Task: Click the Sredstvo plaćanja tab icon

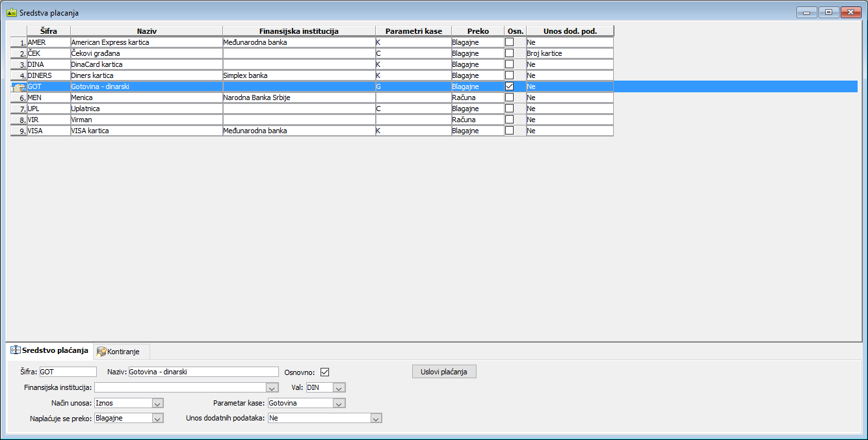Action: [16, 350]
